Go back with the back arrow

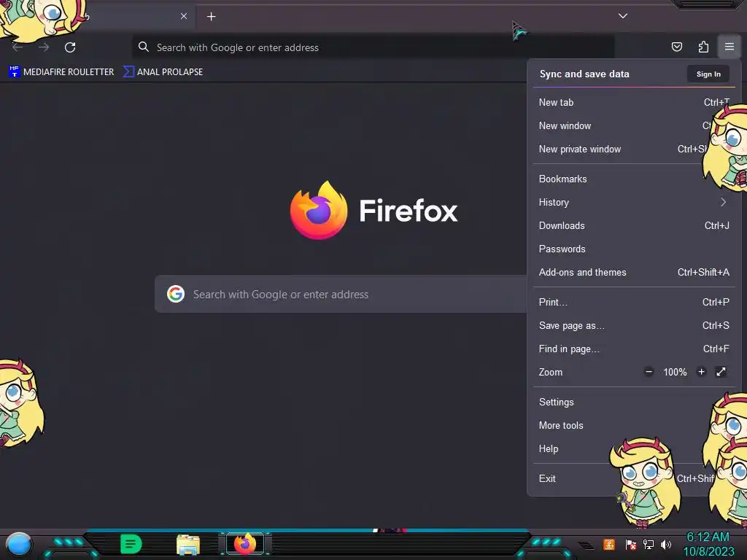click(18, 47)
